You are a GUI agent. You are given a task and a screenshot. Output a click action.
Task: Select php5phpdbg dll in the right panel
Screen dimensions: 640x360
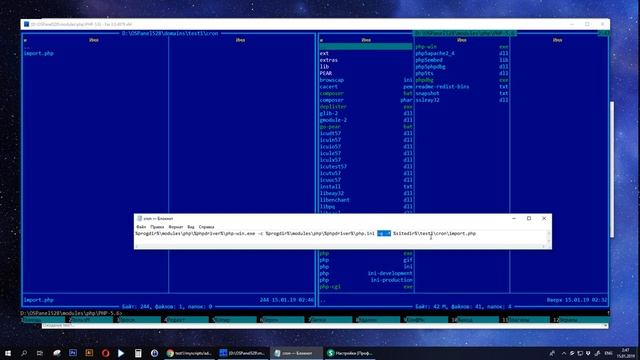462,67
